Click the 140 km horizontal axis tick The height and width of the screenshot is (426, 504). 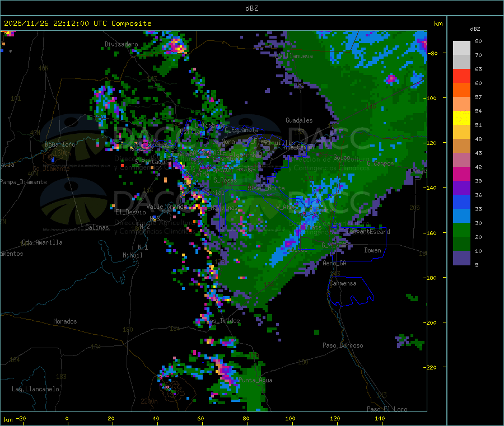pos(380,418)
